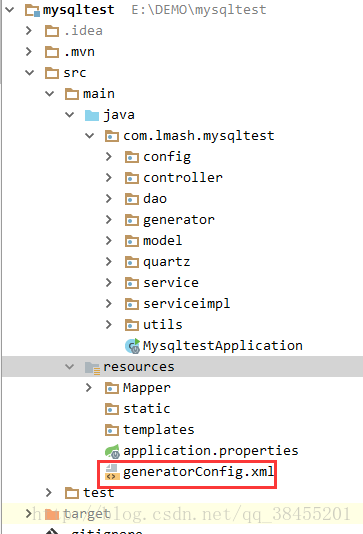Click the orange target folder icon
Viewport: 363px width, 534px height.
point(52,514)
